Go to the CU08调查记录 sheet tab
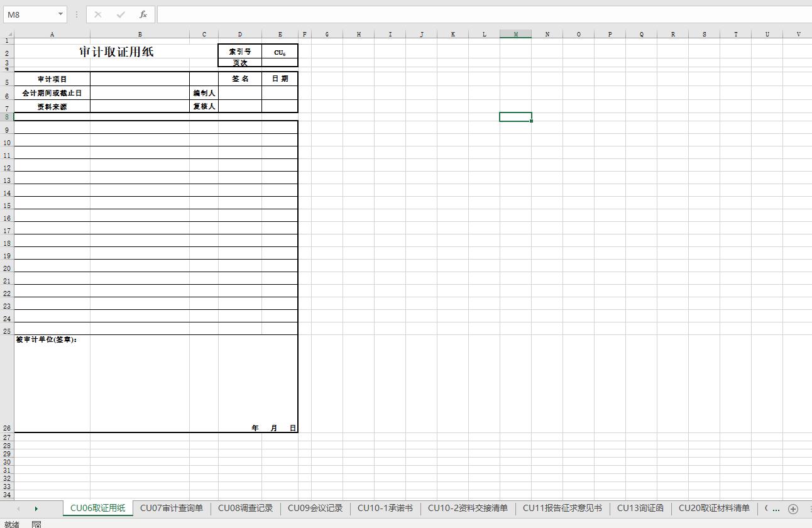Image resolution: width=812 pixels, height=528 pixels. 246,508
